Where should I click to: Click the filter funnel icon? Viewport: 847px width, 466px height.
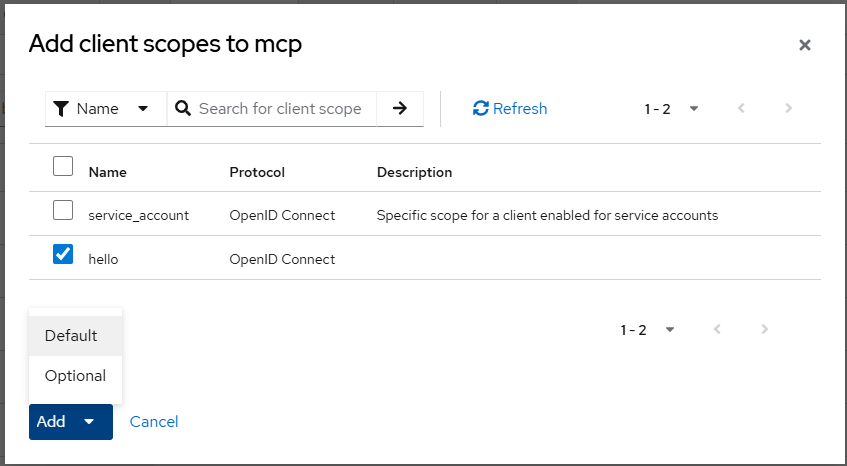[62, 109]
